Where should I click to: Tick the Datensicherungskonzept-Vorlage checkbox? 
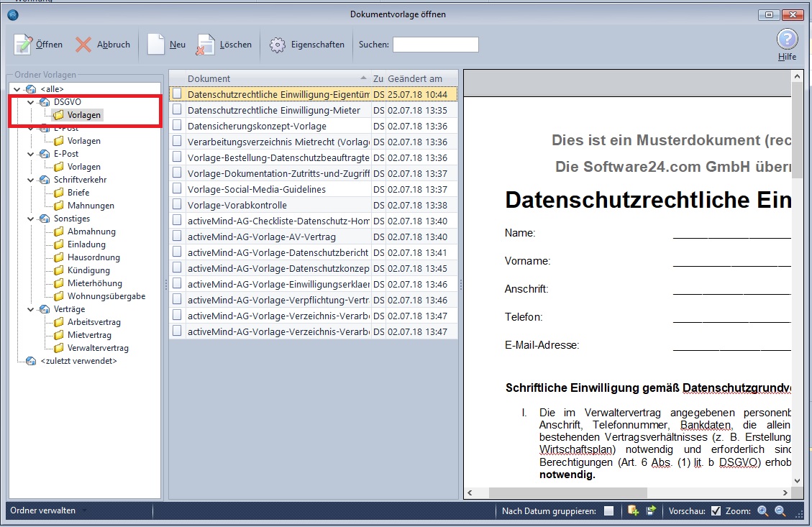click(177, 125)
